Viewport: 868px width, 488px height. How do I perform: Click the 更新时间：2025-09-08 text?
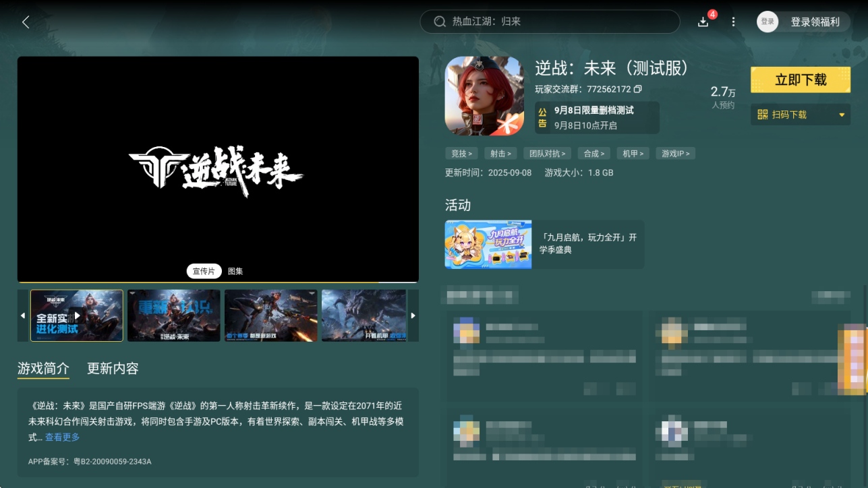(488, 173)
